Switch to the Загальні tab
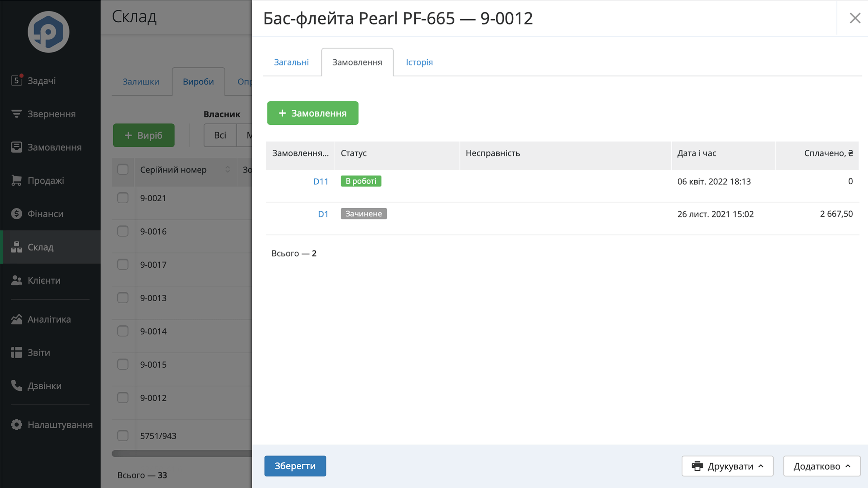The height and width of the screenshot is (488, 868). point(291,62)
